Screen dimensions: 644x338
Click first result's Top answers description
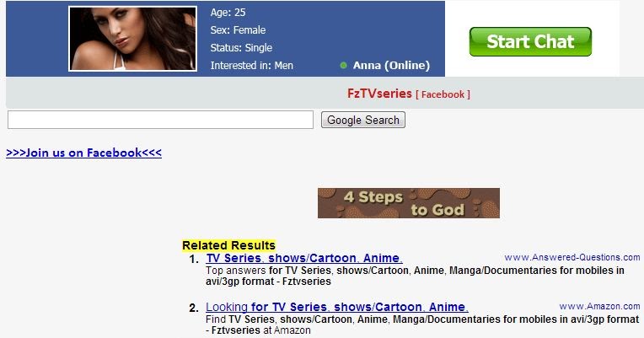pos(415,276)
